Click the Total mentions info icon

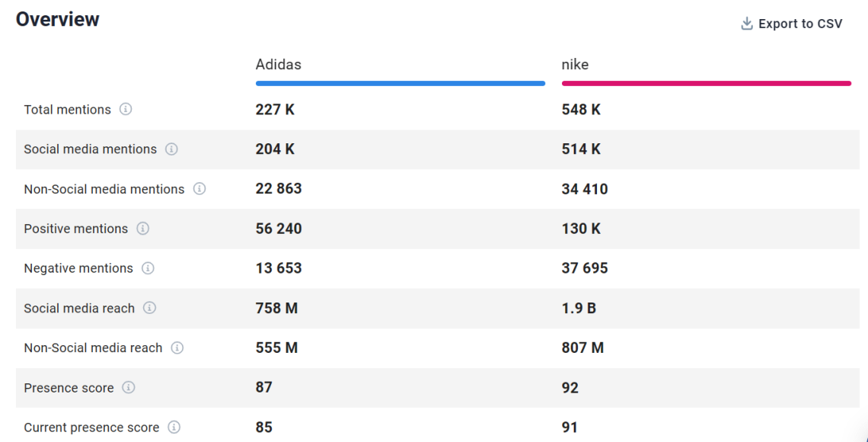(x=125, y=110)
